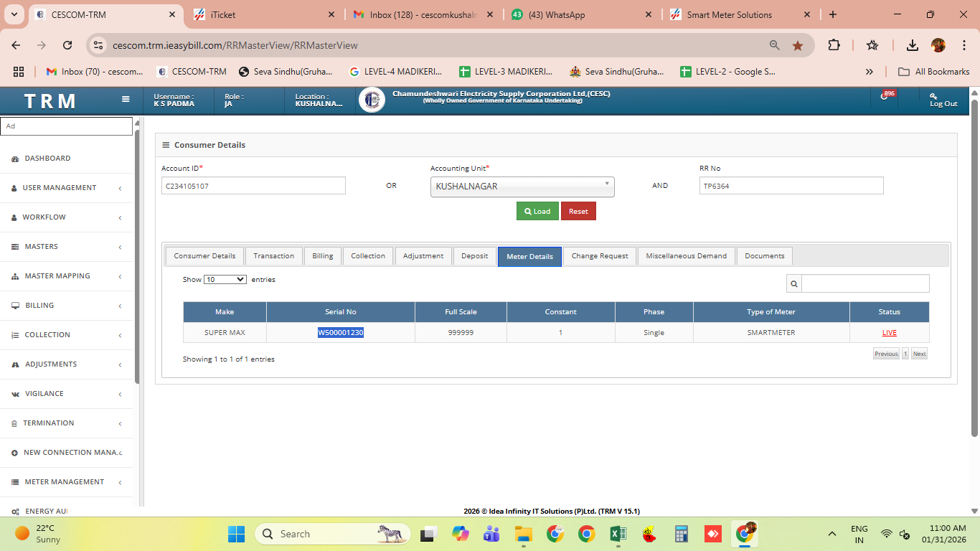Click the Termination trash icon
980x551 pixels.
[x=14, y=423]
